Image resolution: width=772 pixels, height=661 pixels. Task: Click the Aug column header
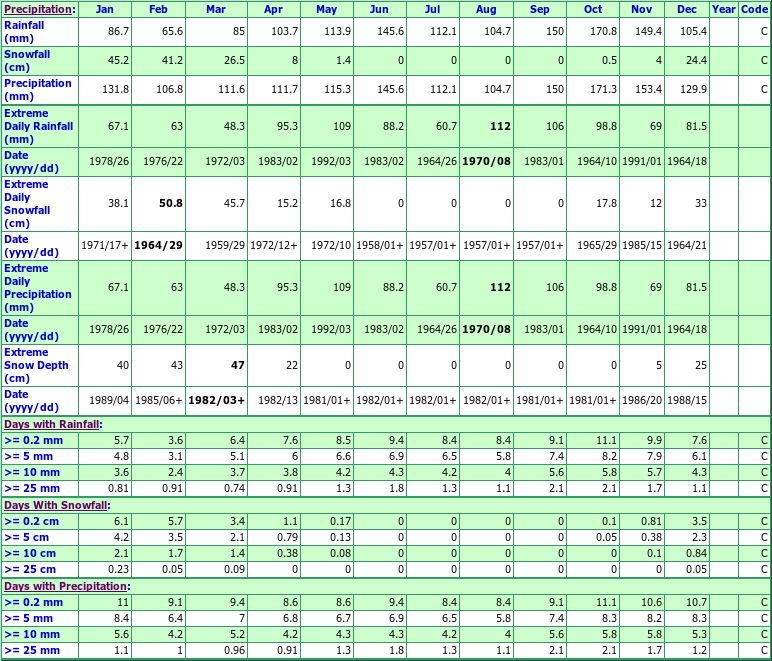coord(486,9)
